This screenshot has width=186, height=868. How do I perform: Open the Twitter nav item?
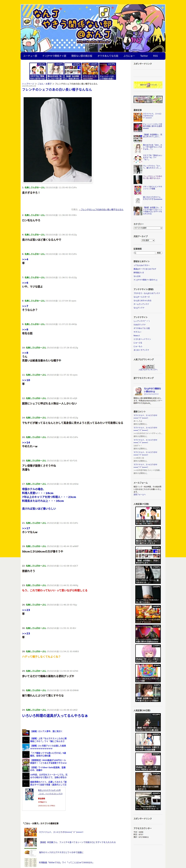[144, 56]
